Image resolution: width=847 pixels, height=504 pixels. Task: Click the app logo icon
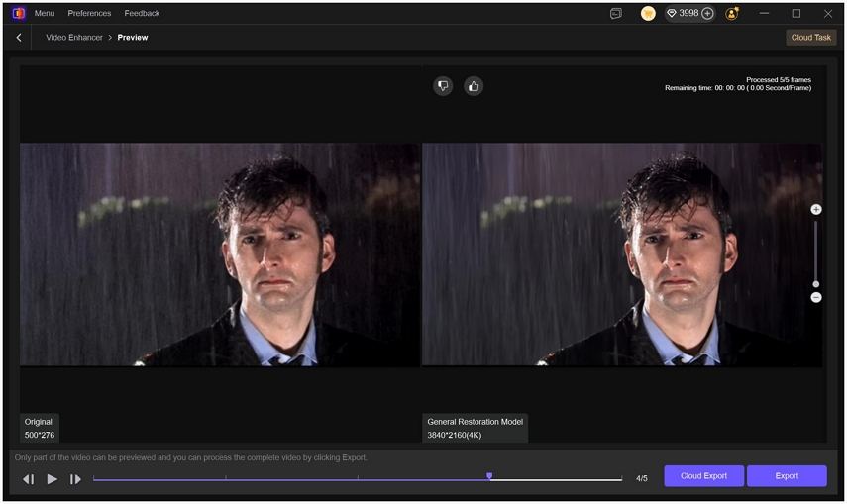(19, 13)
